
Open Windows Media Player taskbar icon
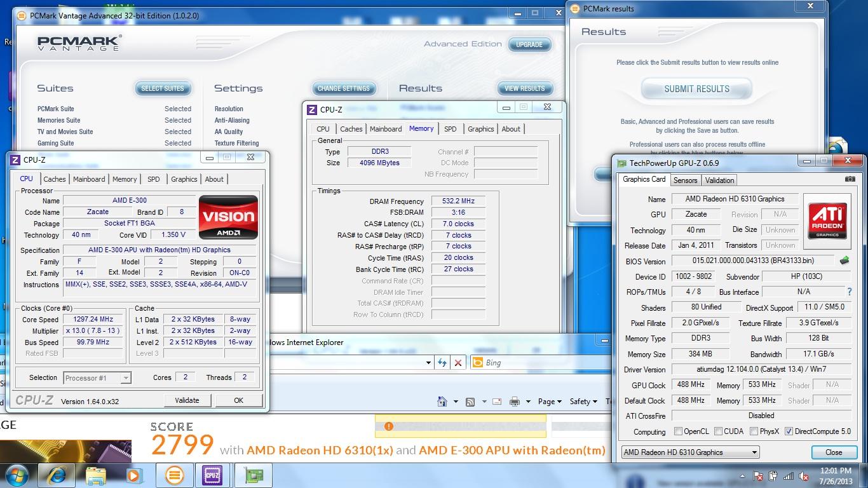(133, 475)
